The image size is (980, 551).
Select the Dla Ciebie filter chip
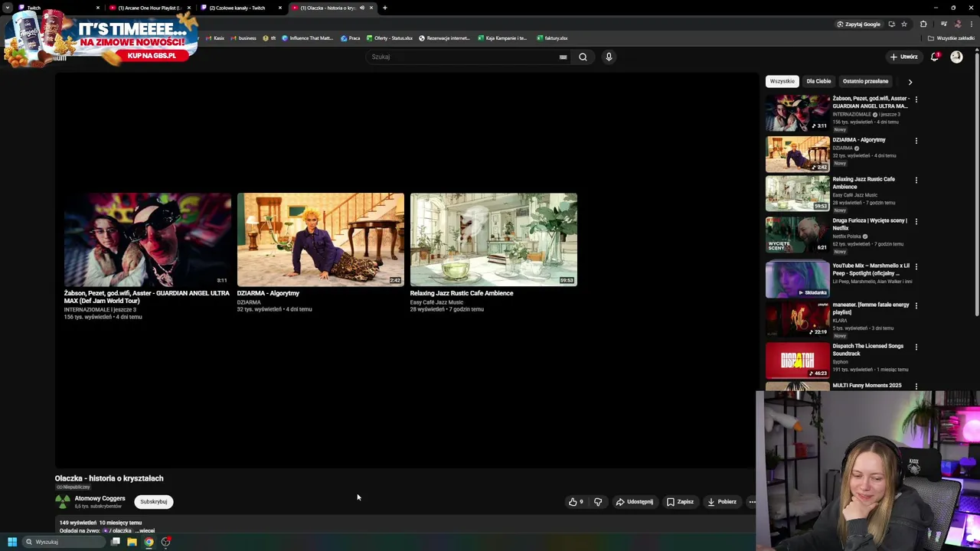(x=818, y=81)
